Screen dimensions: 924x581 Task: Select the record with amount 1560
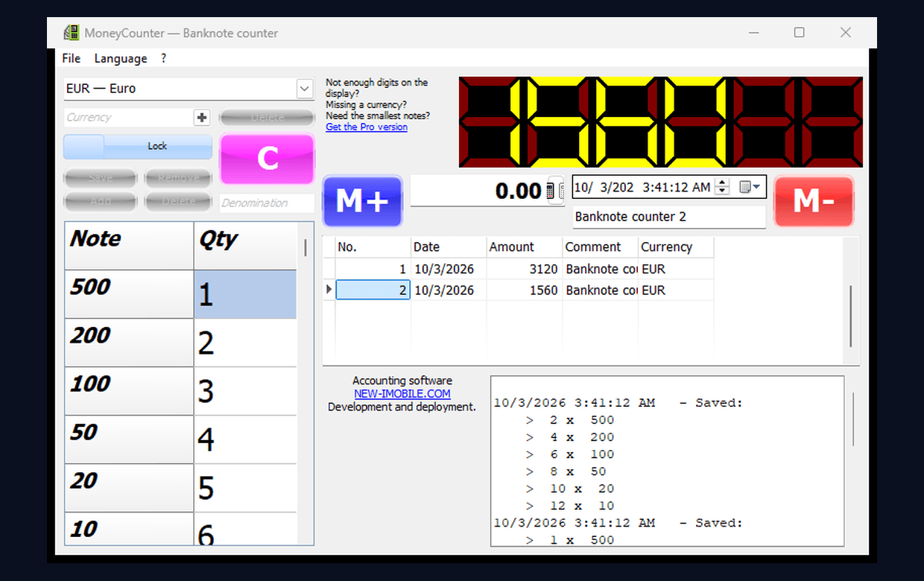[x=519, y=290]
